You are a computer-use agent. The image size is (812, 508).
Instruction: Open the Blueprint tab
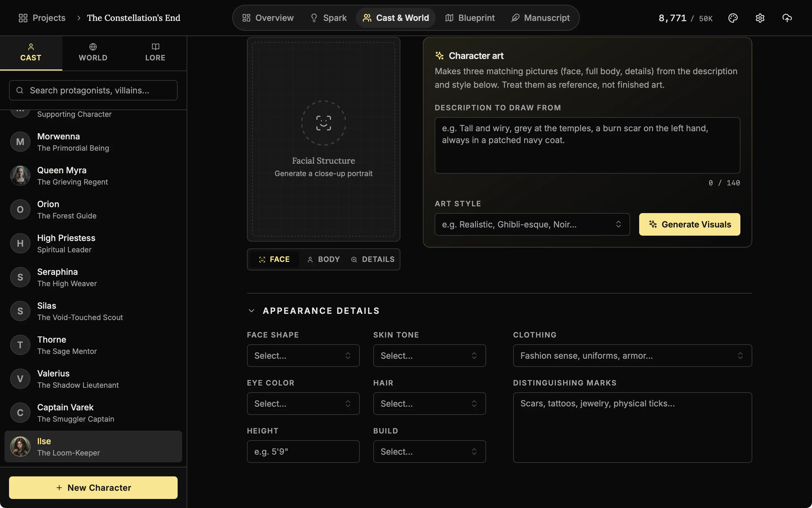click(470, 18)
